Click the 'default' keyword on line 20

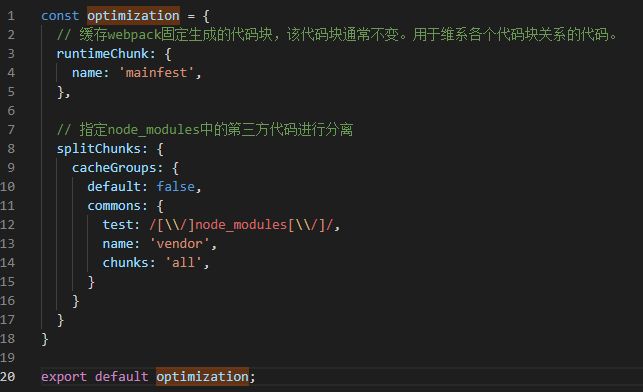(x=121, y=377)
